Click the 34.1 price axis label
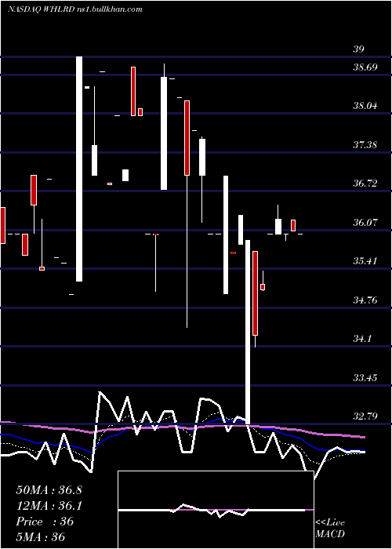The height and width of the screenshot is (549, 392). (362, 339)
